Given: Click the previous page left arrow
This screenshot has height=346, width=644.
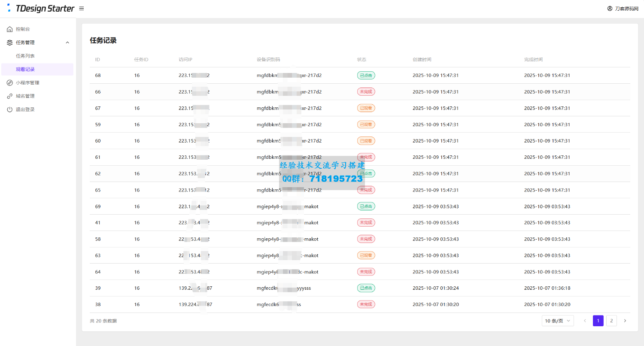Looking at the screenshot, I should [x=585, y=321].
